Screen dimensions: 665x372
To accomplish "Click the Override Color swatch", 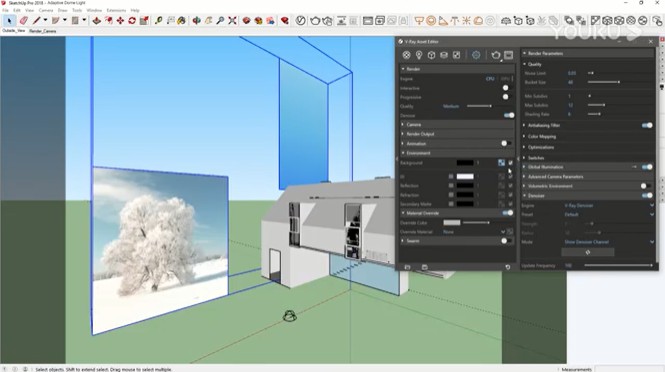I will (452, 223).
